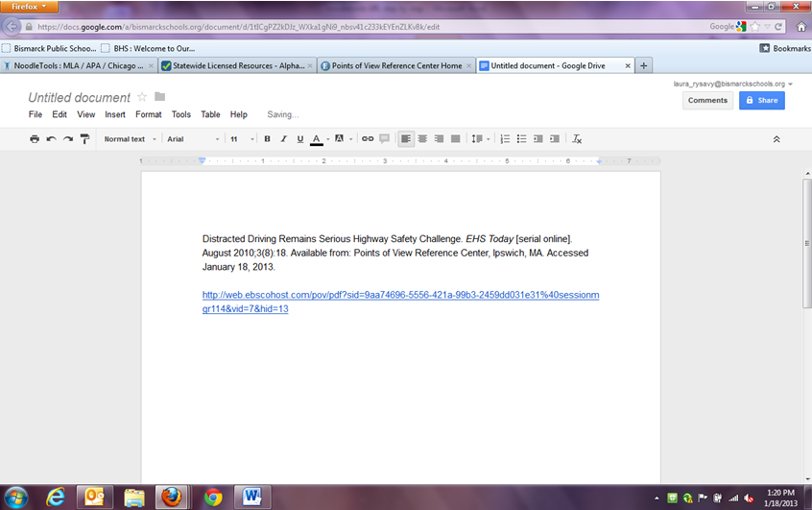Switch to Points of View Reference Center tab
Image resolution: width=812 pixels, height=510 pixels.
click(396, 66)
